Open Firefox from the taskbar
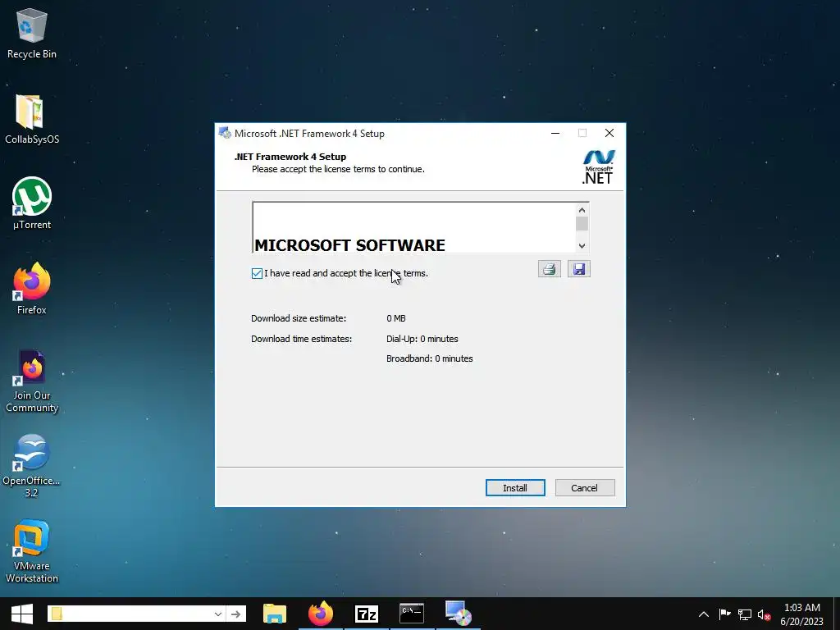Screen dimensions: 840x630 321,614
